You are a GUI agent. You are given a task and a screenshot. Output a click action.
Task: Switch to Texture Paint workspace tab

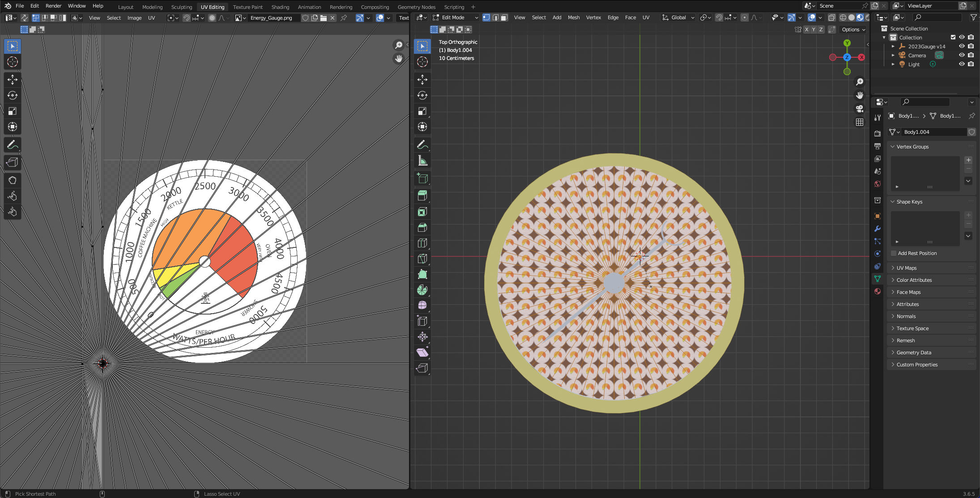(x=247, y=7)
